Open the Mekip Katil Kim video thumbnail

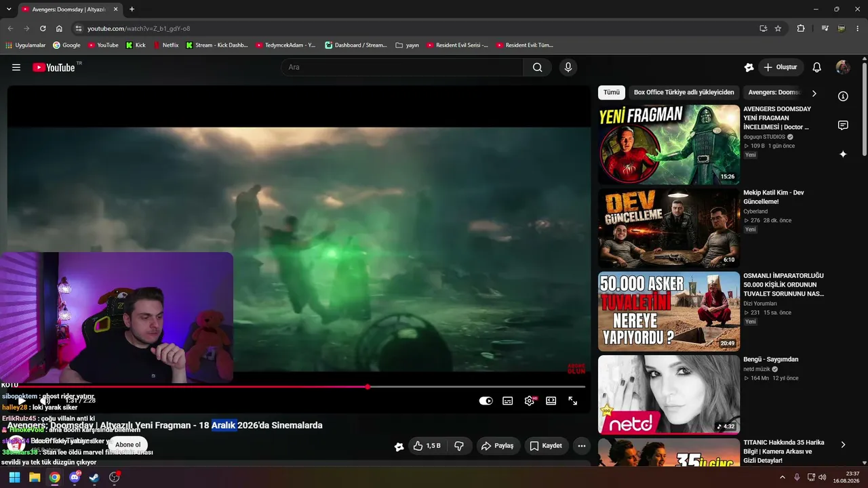(669, 228)
